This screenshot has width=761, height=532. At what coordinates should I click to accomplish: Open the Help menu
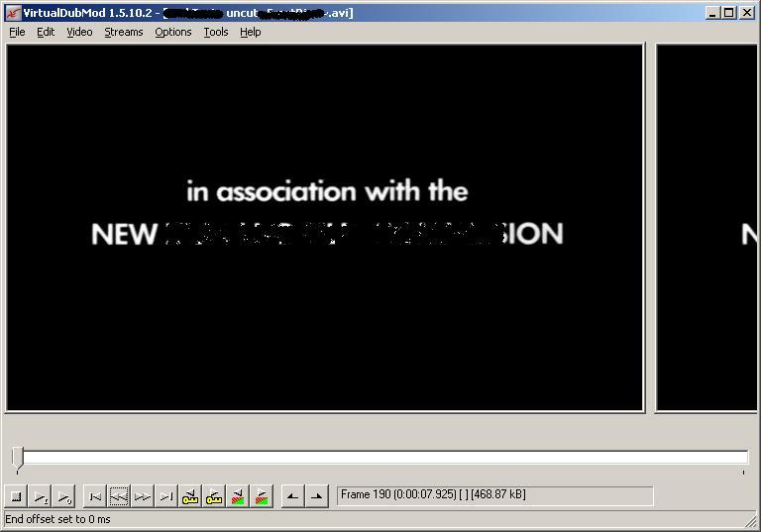tap(251, 32)
